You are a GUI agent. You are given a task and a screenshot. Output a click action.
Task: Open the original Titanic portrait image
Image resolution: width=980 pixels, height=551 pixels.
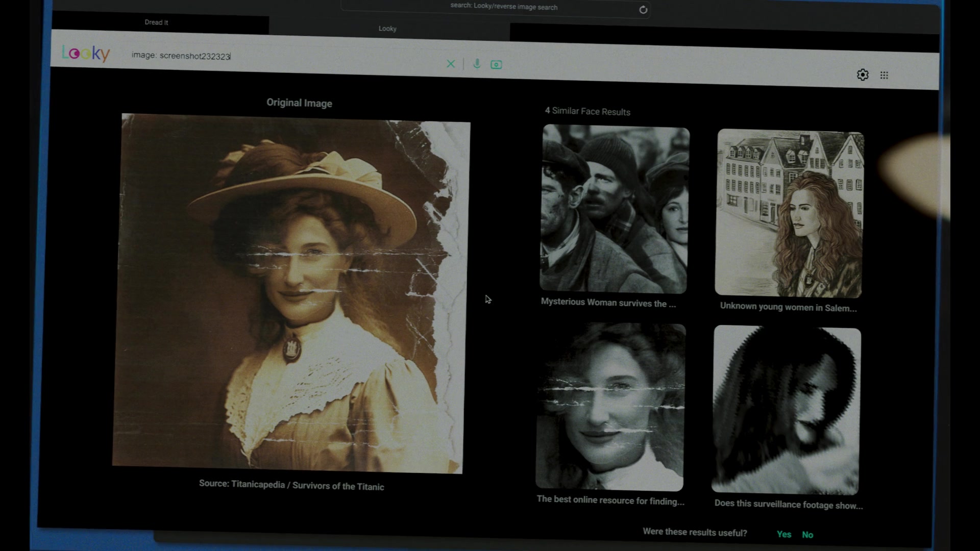tap(291, 293)
